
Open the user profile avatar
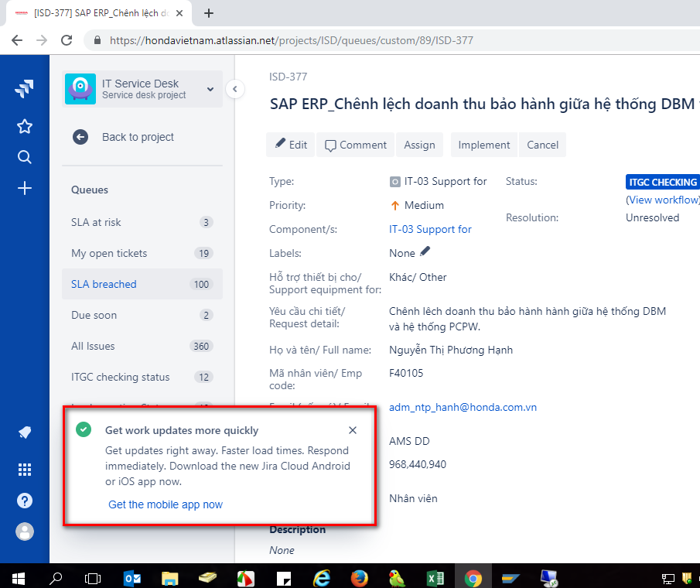25,532
